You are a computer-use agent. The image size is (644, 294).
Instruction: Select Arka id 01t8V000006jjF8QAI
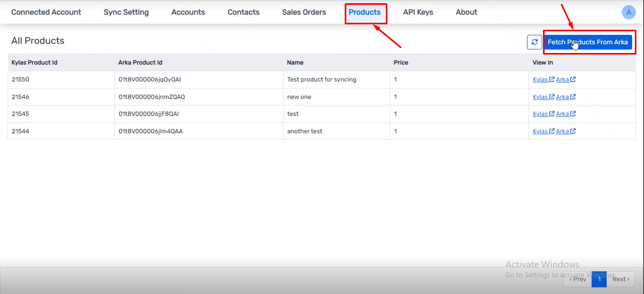[148, 113]
